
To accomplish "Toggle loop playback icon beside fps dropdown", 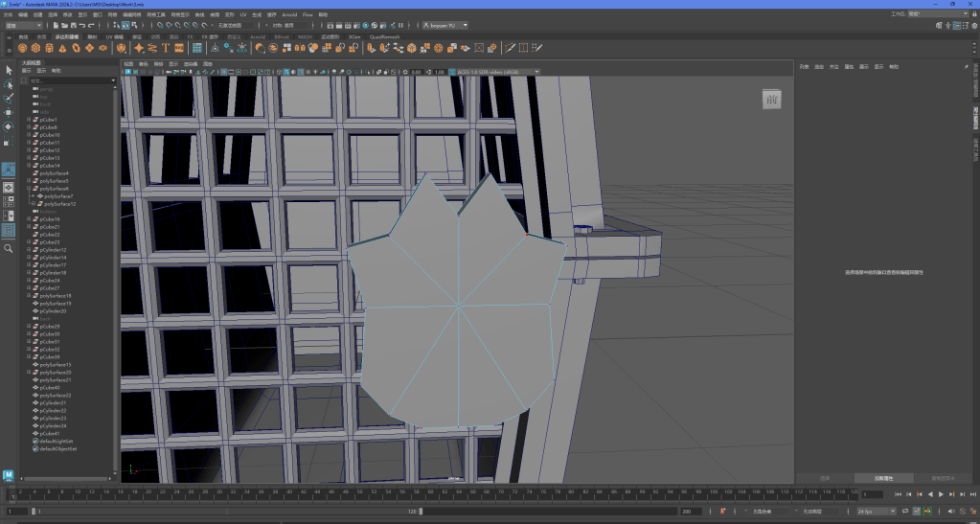I will (905, 512).
